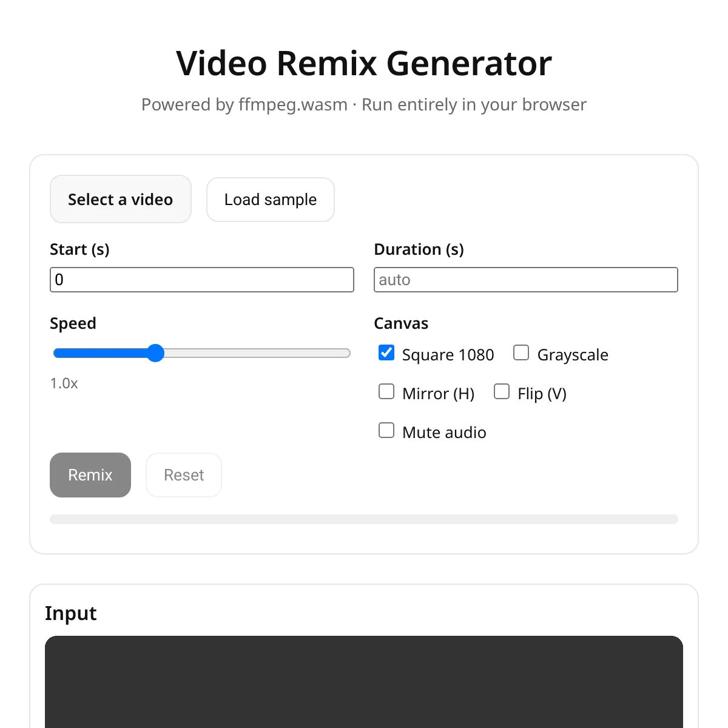Click the Input section heading
728x728 pixels.
[x=71, y=613]
